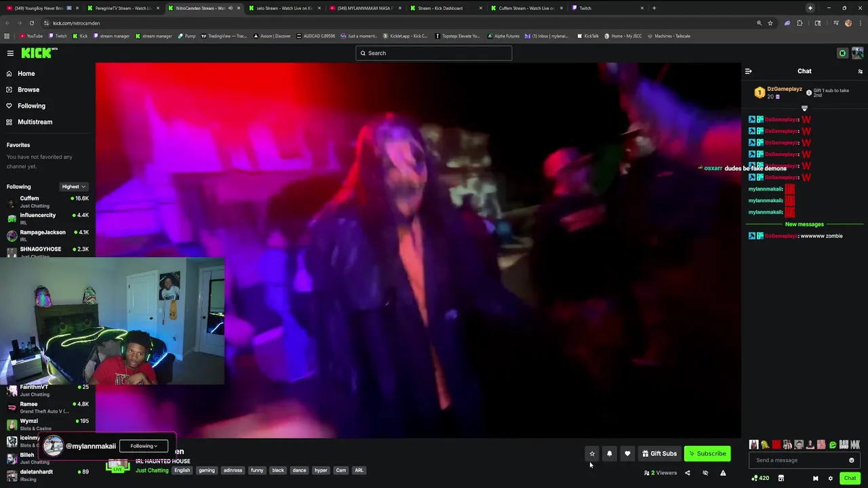Open the Highest sort dropdown in Following
Screen dimensions: 868x488
73,186
